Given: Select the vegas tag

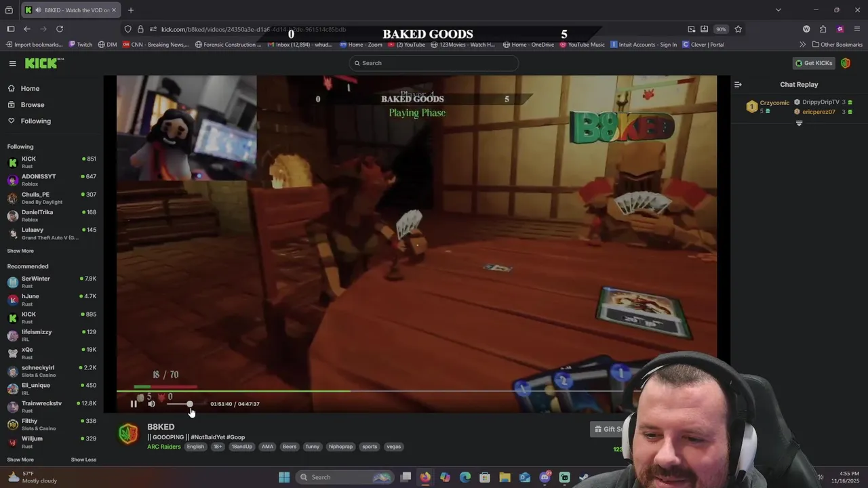Looking at the screenshot, I should point(394,447).
